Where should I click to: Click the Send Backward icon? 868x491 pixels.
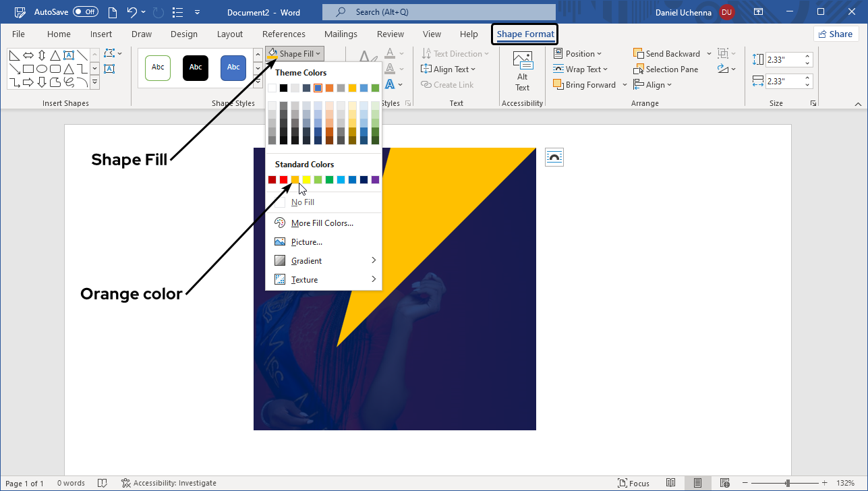(x=639, y=54)
